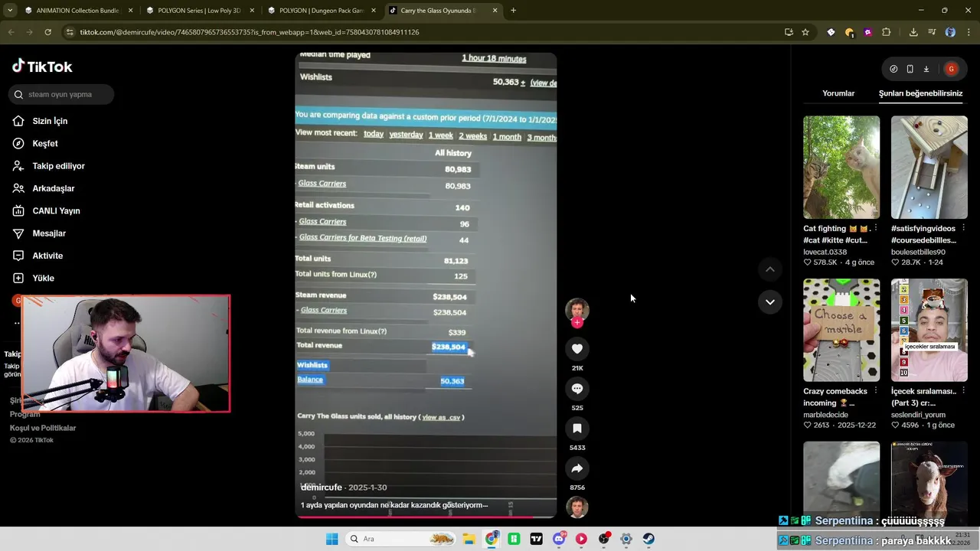Open more options for İçecek sıralaması video

click(964, 391)
